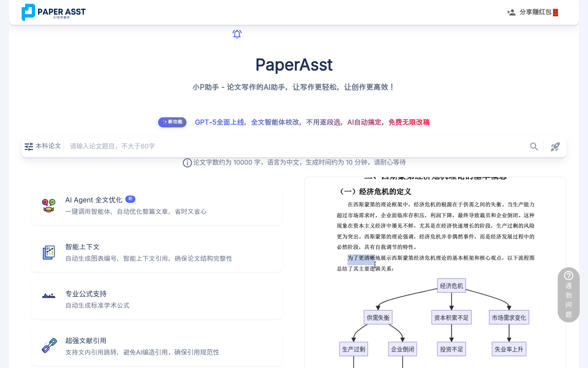Click the PaperAsst main title
588x368 pixels.
pyautogui.click(x=294, y=65)
